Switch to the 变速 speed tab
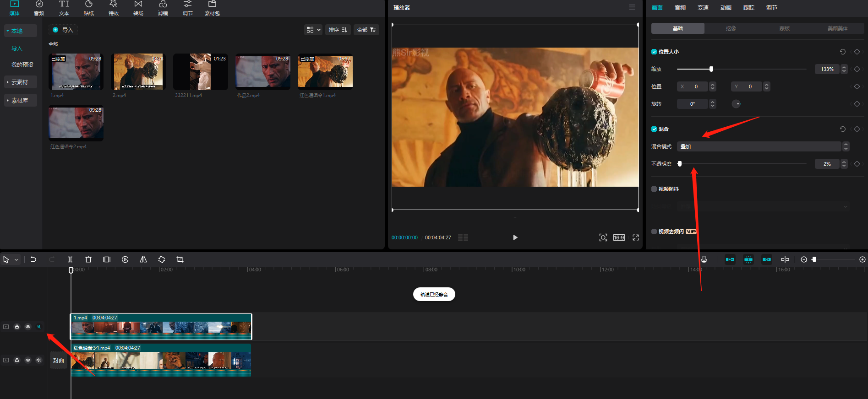Image resolution: width=868 pixels, height=399 pixels. click(703, 8)
